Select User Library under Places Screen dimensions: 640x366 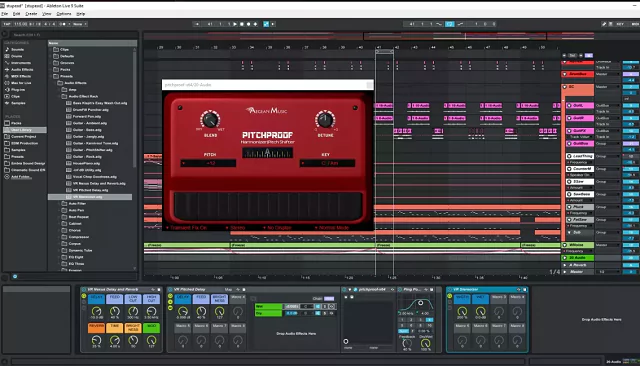tap(24, 130)
